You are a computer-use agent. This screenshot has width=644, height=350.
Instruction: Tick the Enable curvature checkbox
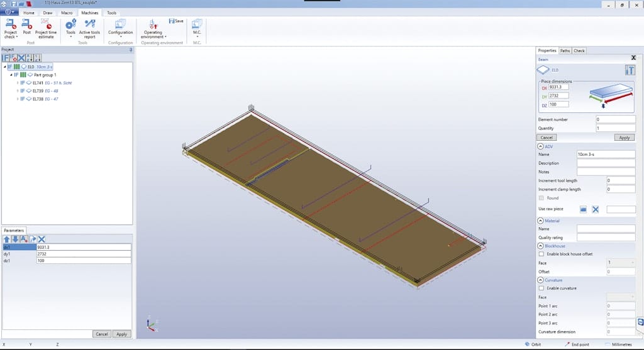tap(541, 288)
